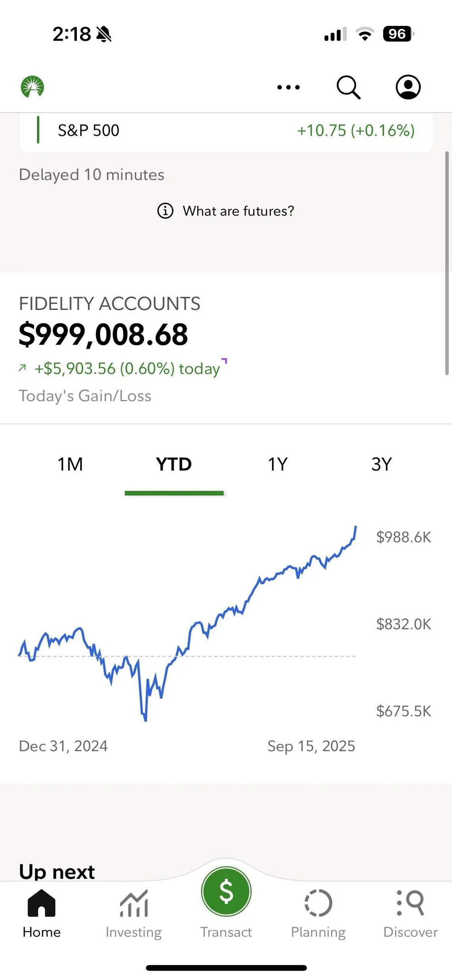
Task: Click the vertical scrollbar on right edge
Action: (447, 263)
